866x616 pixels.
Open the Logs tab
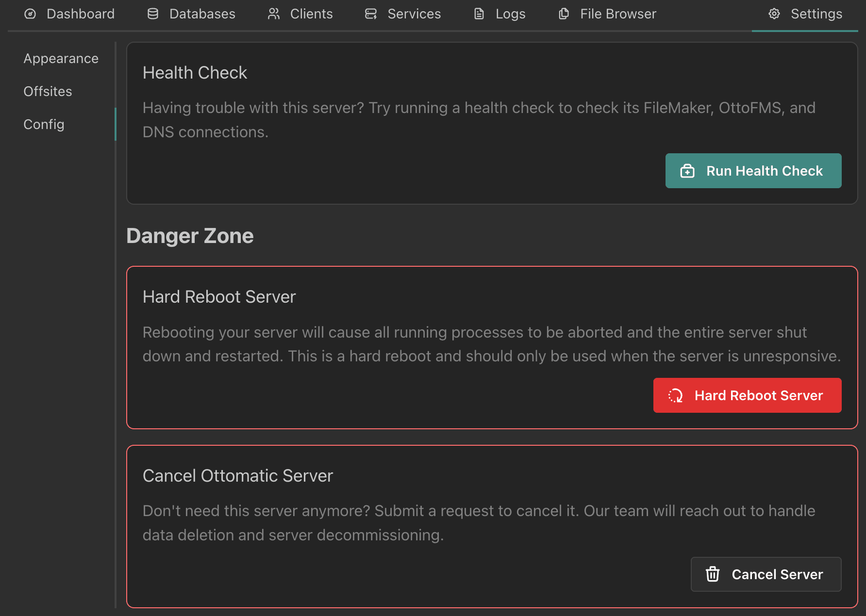click(510, 14)
